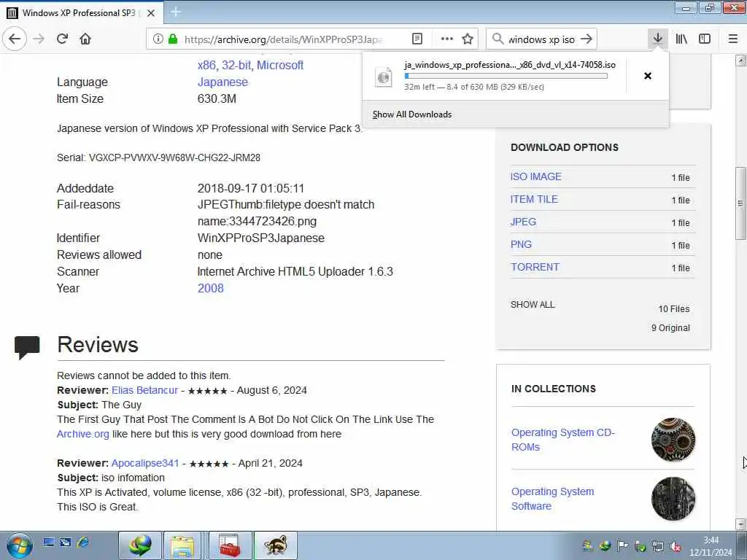Image resolution: width=747 pixels, height=560 pixels.
Task: Click the 9 Original files count
Action: [670, 328]
